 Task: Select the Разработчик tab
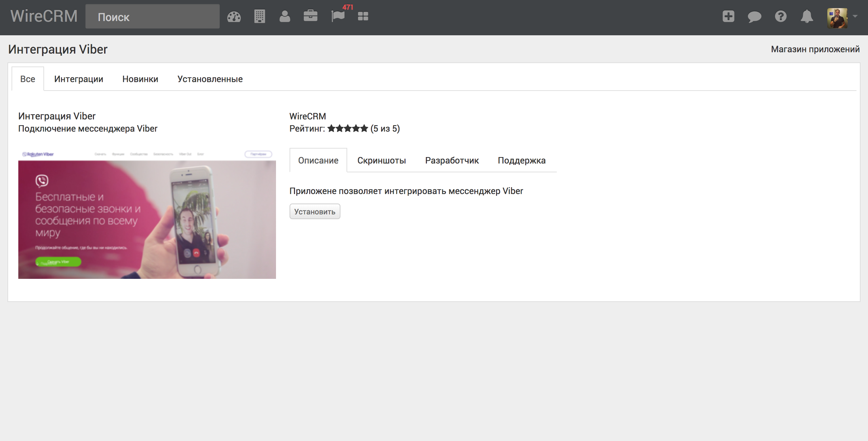[x=452, y=160]
